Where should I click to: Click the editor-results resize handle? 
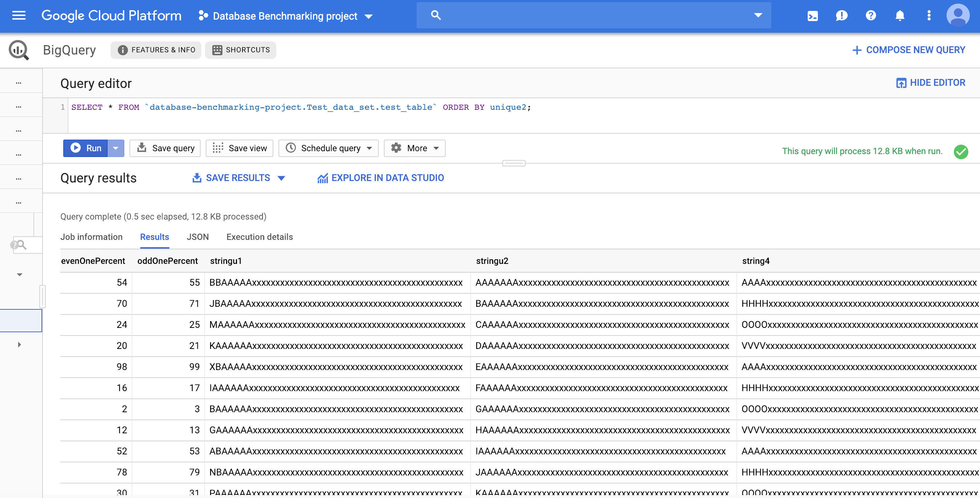click(x=514, y=163)
